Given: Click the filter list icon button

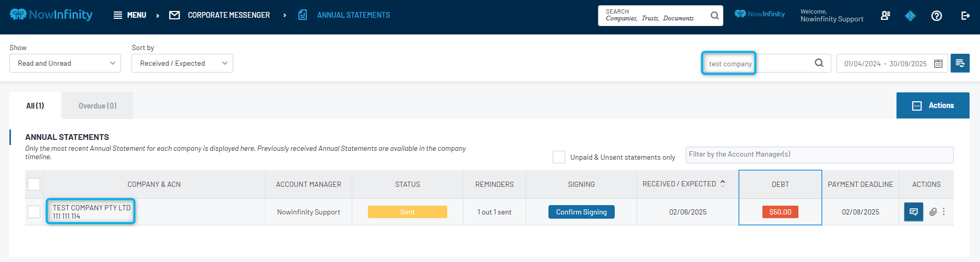Looking at the screenshot, I should click(960, 63).
